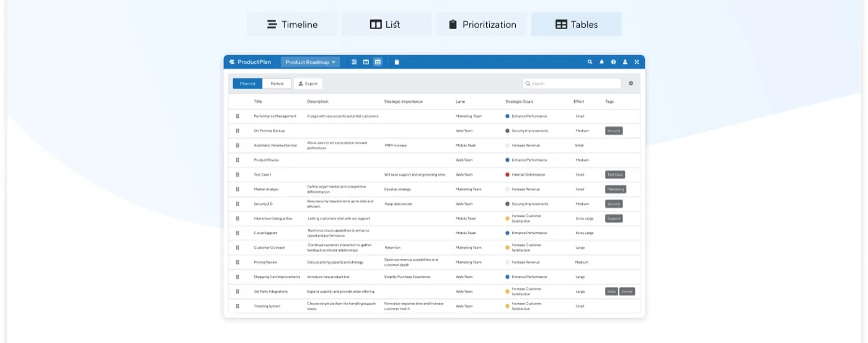Click 'Extra Large' effort in Cloud Support row
Screen dimensions: 868x343
(585, 233)
